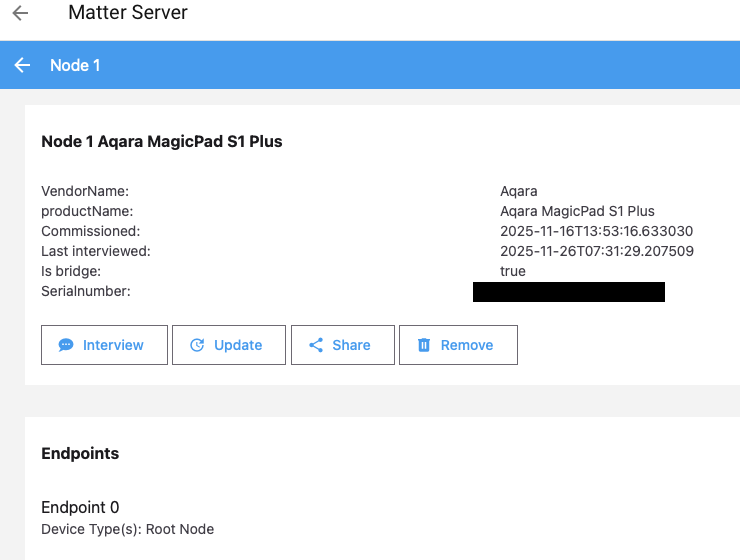
Task: Click the circular refresh icon on Update
Action: pos(197,345)
